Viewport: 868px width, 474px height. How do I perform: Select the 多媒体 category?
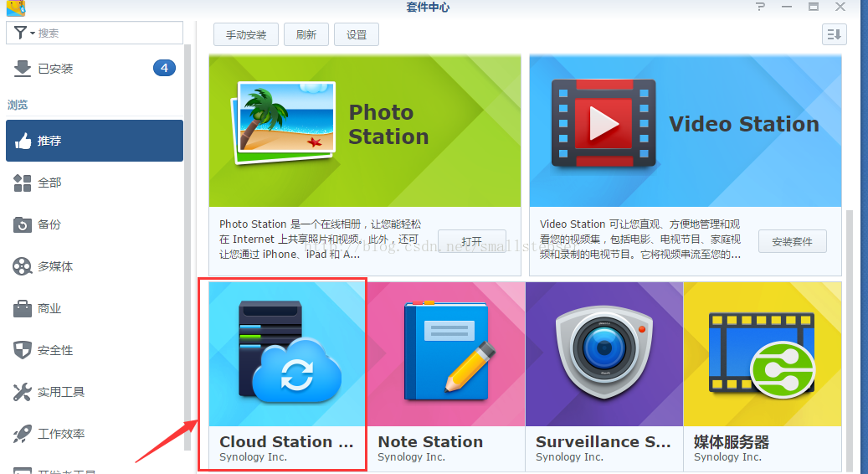pos(95,266)
